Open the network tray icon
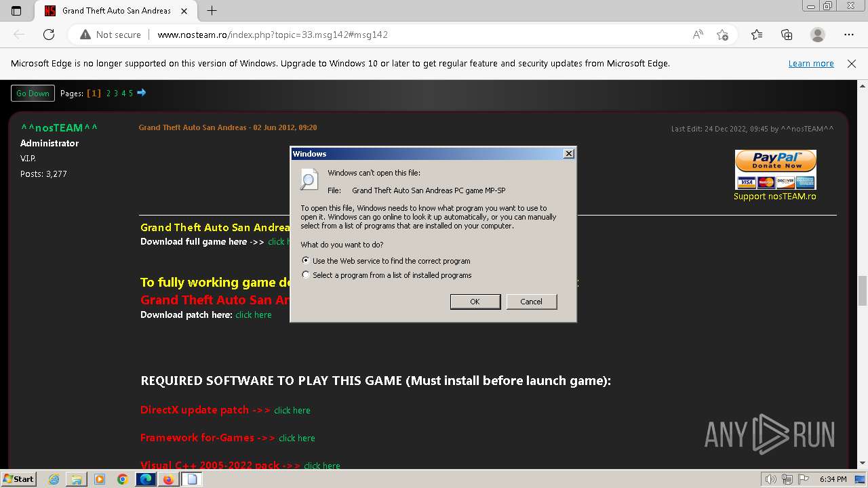The width and height of the screenshot is (868, 488). pyautogui.click(x=788, y=479)
